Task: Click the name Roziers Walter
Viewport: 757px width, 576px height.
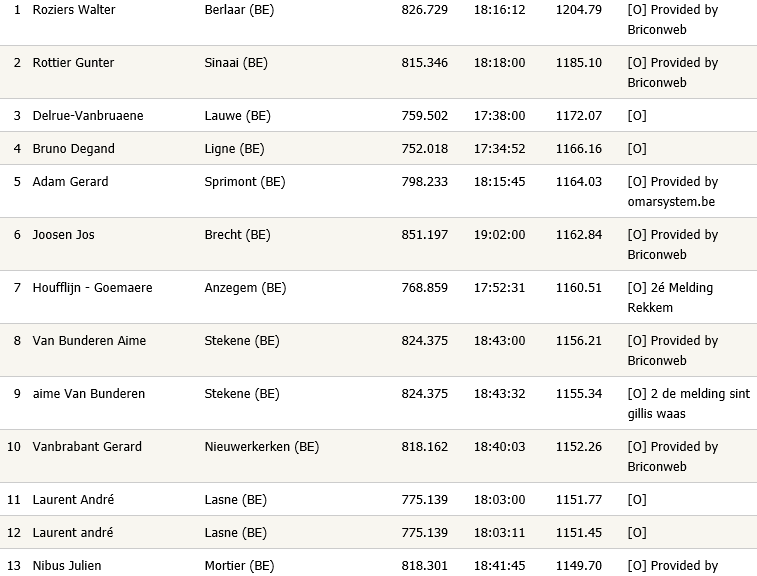Action: point(74,10)
